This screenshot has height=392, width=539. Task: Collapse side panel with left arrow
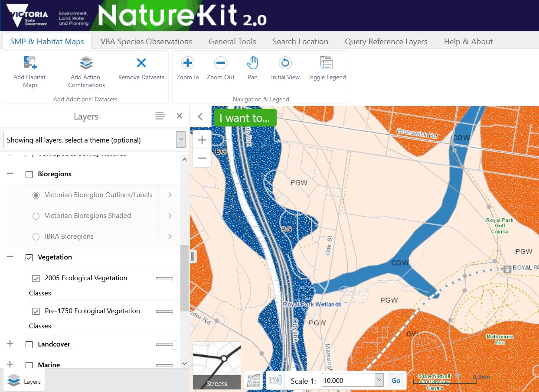pyautogui.click(x=200, y=117)
